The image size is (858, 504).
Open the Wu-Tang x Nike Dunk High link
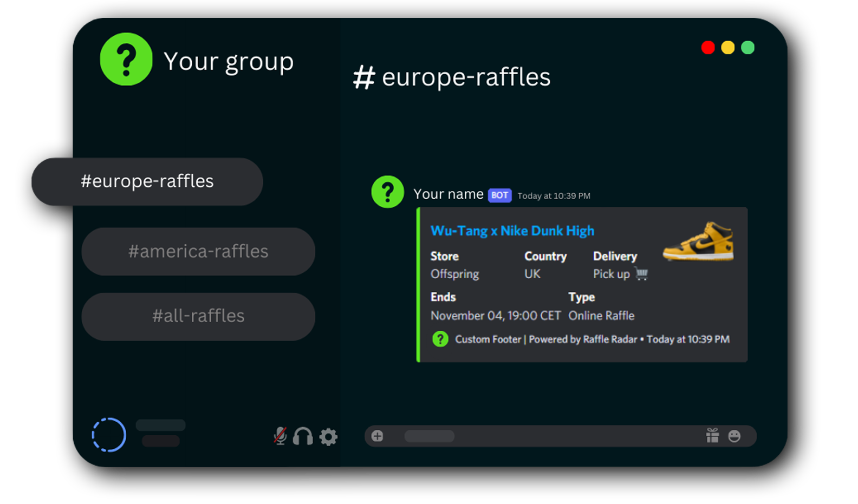click(512, 231)
